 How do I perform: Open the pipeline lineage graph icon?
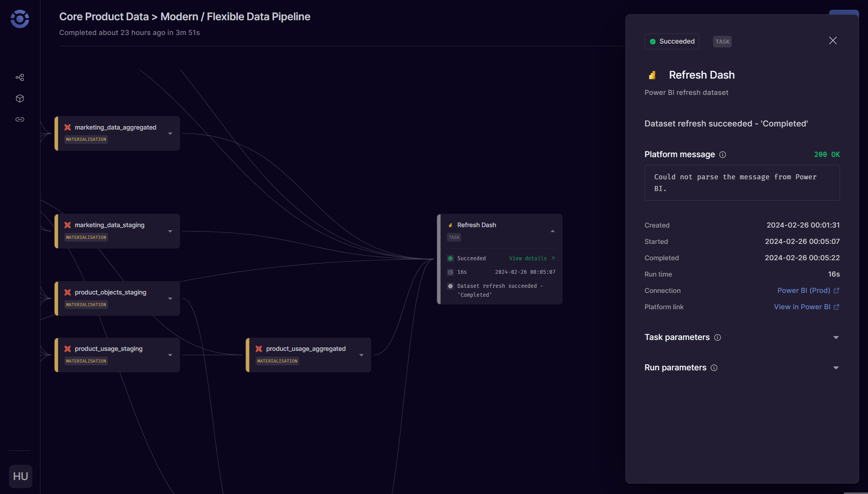(19, 77)
